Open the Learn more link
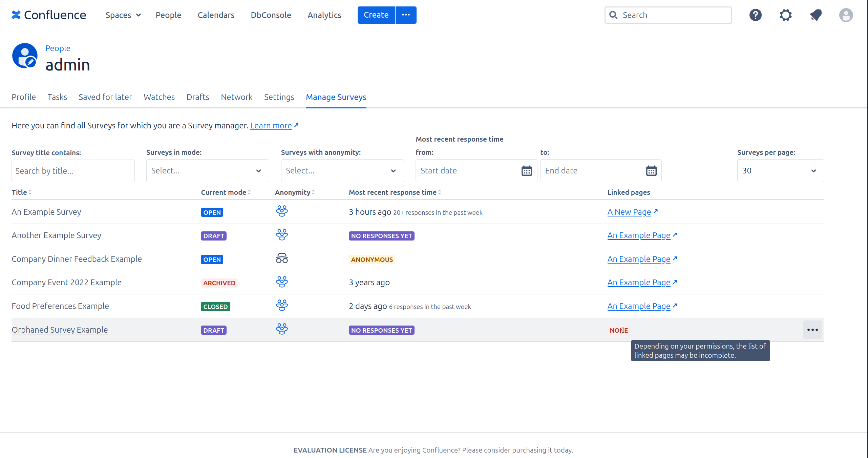Screen dimensions: 868x458 click(271, 126)
